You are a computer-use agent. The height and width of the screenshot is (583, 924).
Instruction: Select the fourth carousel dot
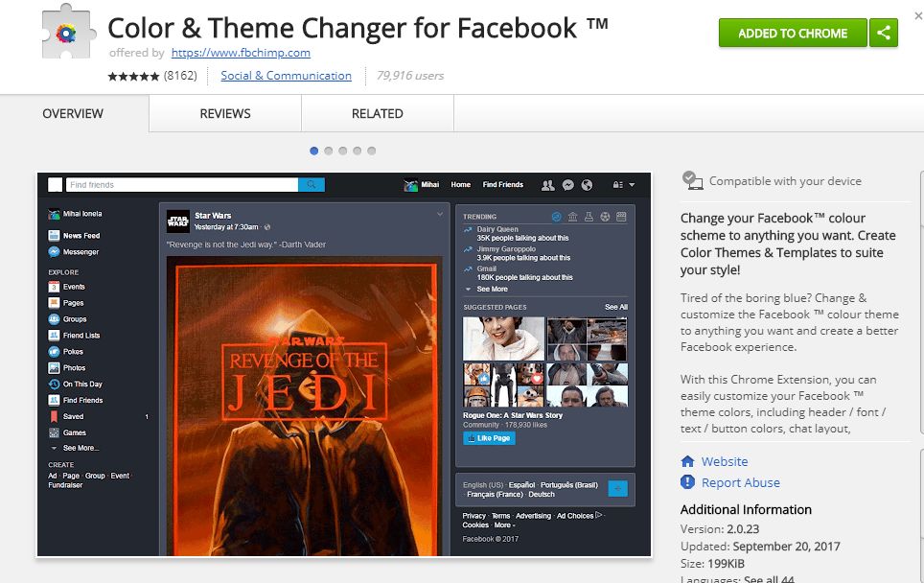coord(358,151)
